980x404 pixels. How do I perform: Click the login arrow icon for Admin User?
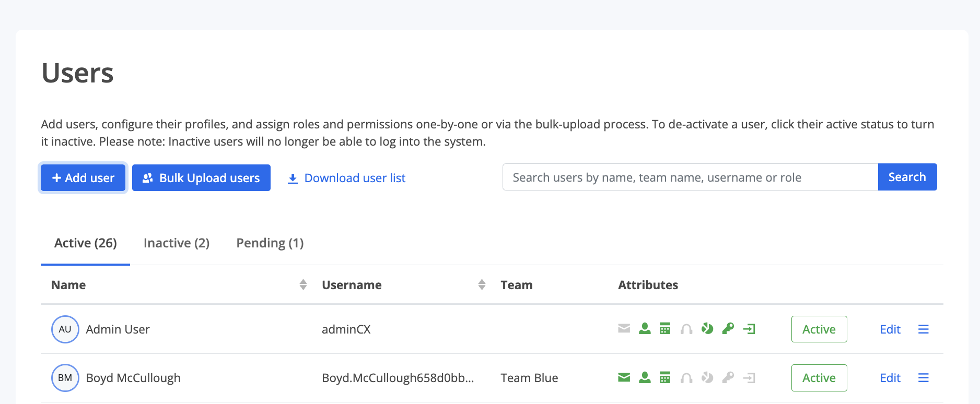(749, 329)
